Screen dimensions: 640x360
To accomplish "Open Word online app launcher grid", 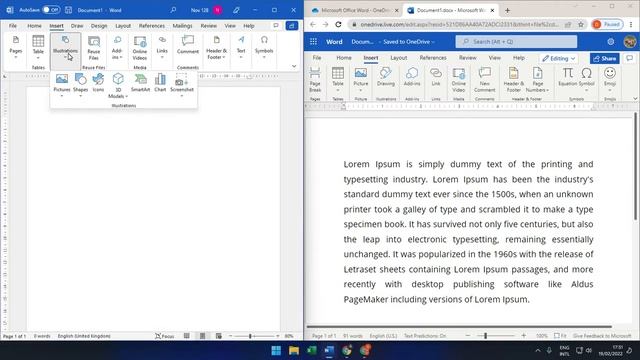I will (313, 42).
